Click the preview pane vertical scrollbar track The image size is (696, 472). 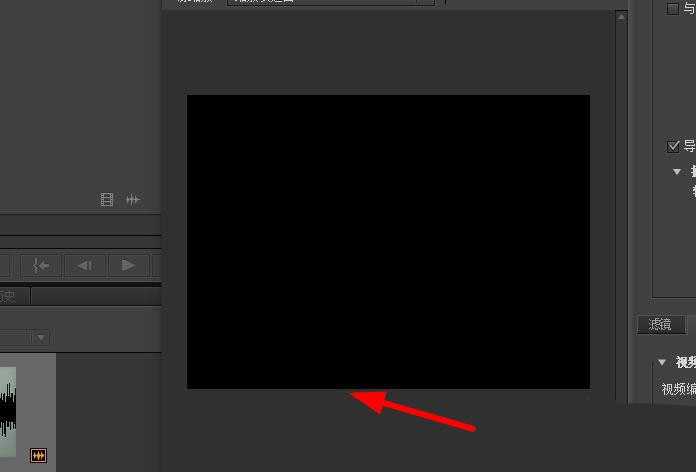click(x=621, y=213)
